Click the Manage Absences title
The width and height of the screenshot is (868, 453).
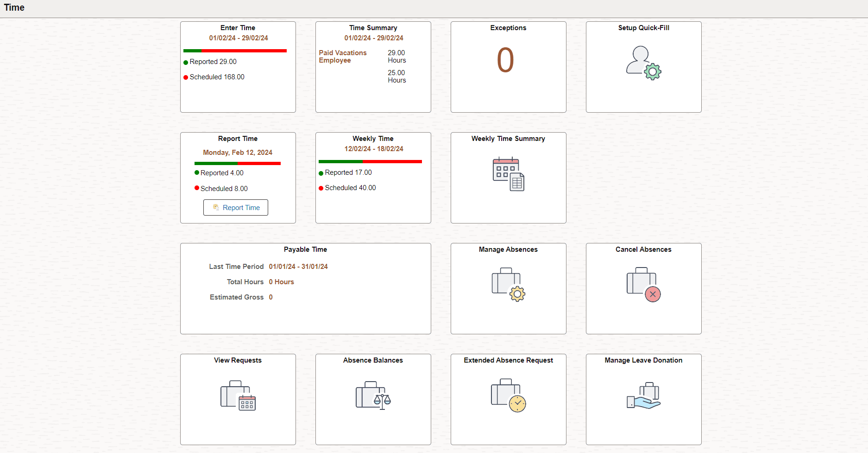(x=508, y=249)
